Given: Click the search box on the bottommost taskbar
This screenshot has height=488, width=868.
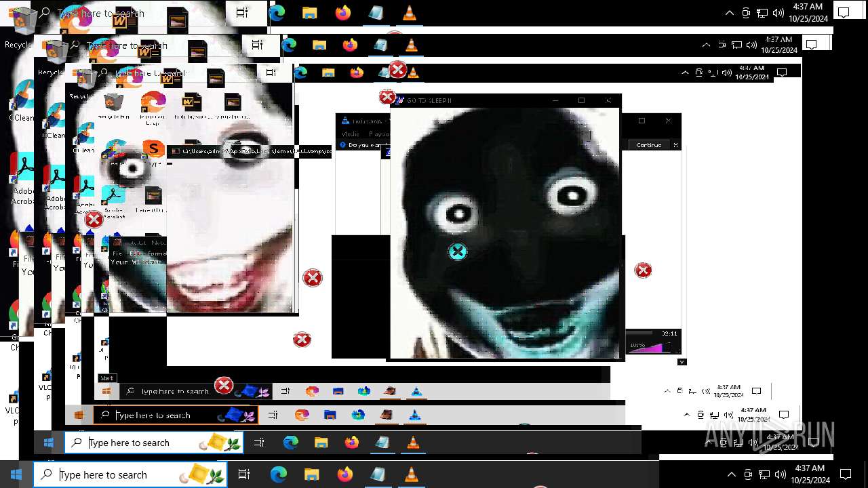Looking at the screenshot, I should point(130,474).
